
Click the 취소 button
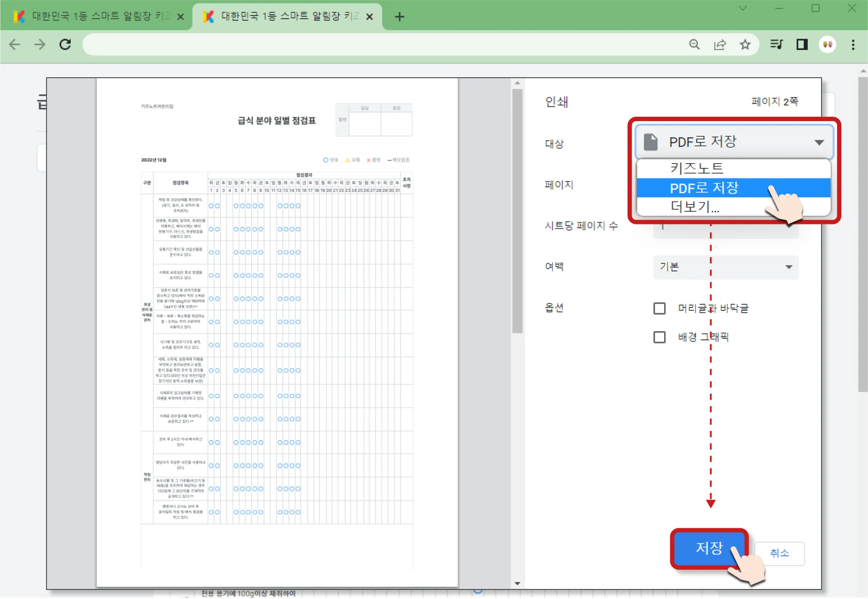point(779,553)
